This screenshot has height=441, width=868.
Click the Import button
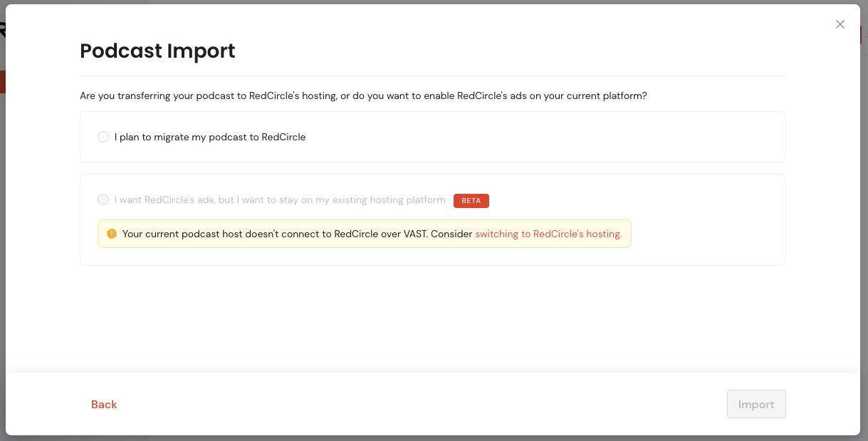(756, 404)
